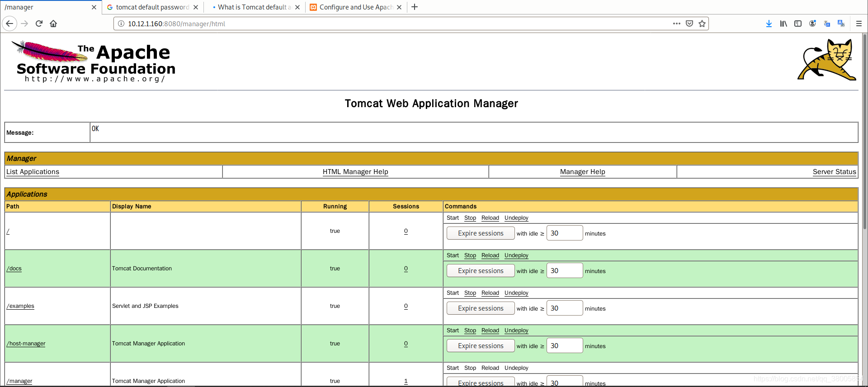Reload the /host-manager application
The image size is (868, 387).
tap(490, 330)
